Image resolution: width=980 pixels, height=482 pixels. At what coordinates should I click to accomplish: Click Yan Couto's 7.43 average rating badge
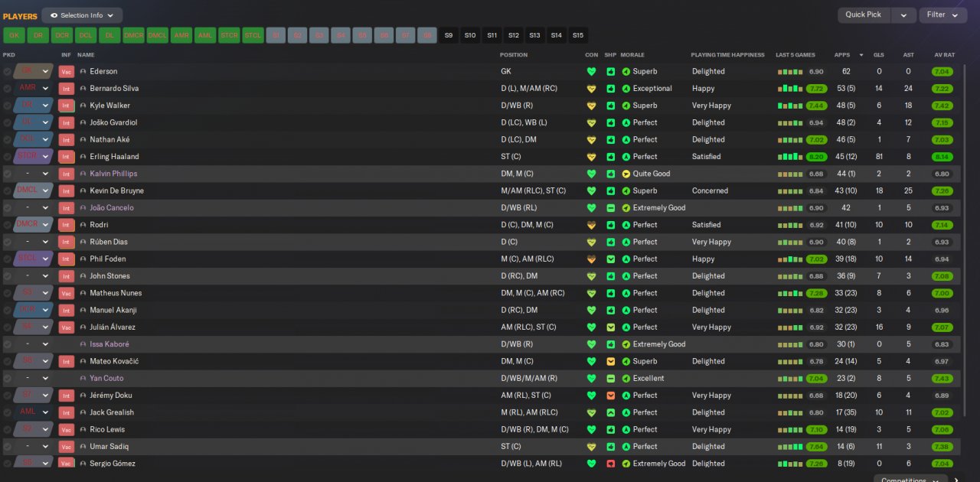coord(942,379)
